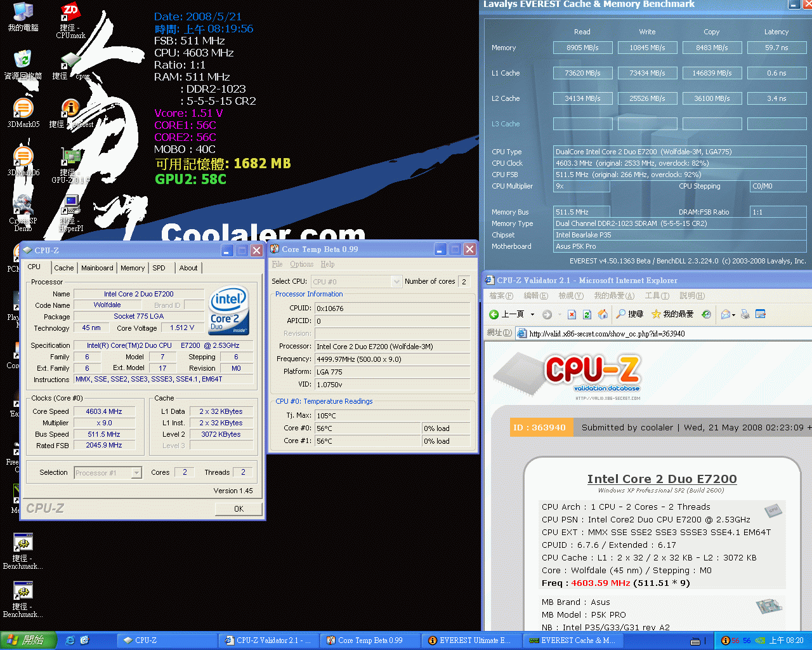
Task: Expand the Select CPU dropdown in Core Temp
Action: (396, 281)
